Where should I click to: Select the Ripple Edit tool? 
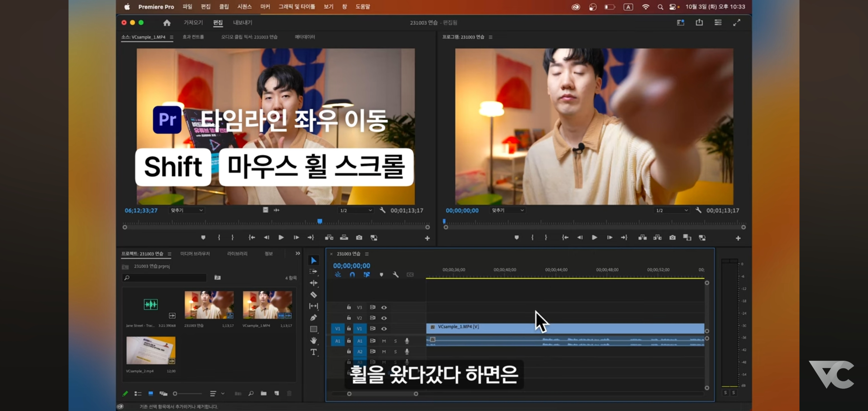314,283
